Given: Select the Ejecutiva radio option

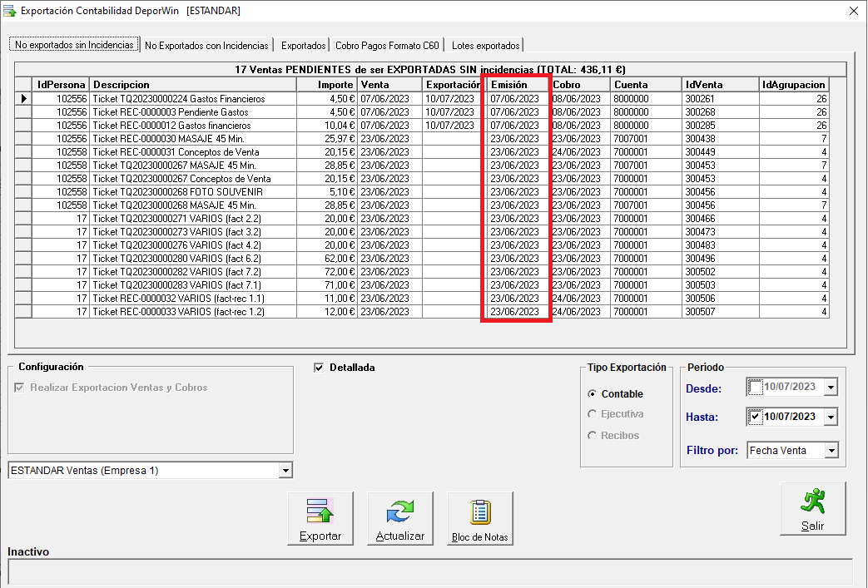Looking at the screenshot, I should (592, 413).
